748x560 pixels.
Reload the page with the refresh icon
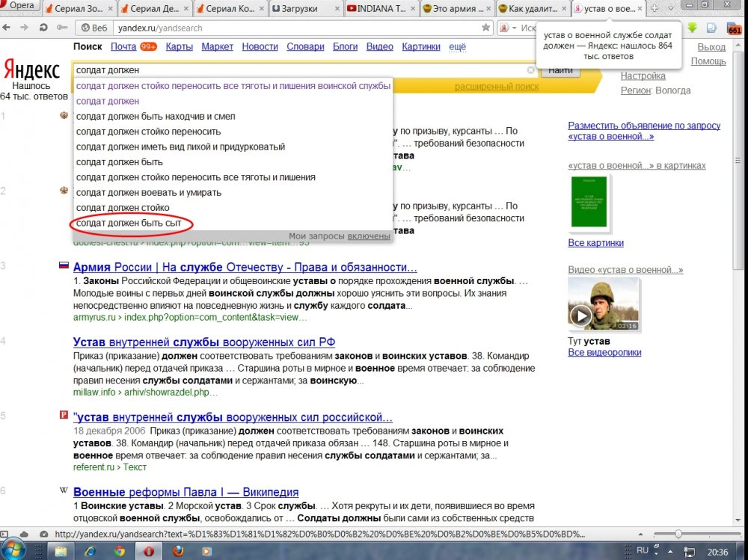tap(43, 28)
